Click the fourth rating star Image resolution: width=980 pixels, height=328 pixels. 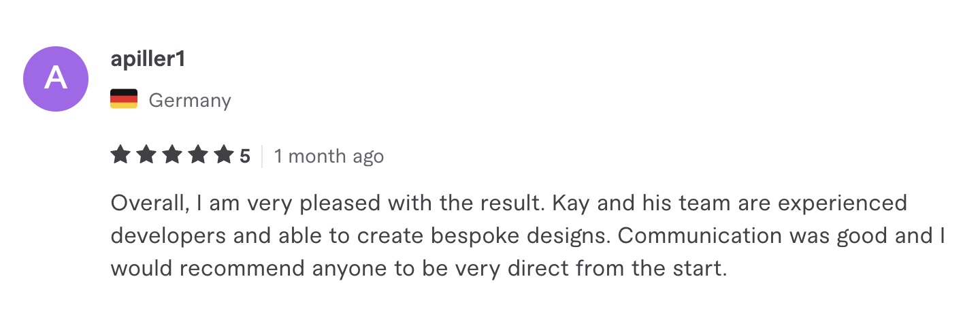[198, 156]
